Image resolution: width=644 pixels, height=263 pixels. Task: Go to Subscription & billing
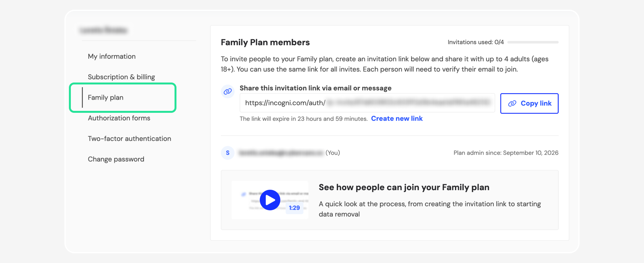click(x=121, y=77)
